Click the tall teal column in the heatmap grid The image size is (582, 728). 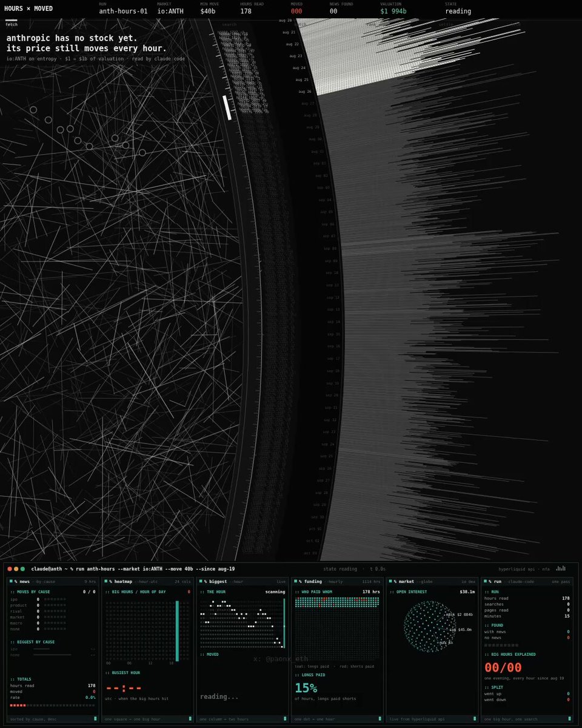coord(178,630)
